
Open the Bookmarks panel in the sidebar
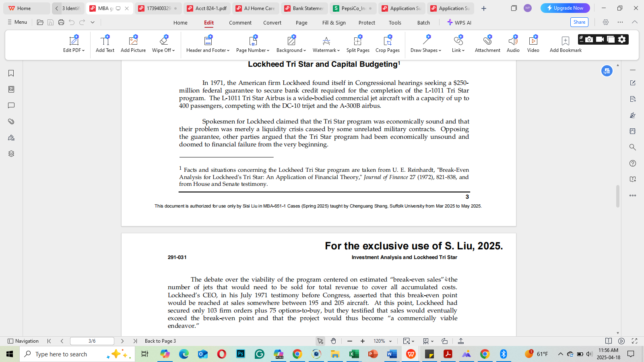tap(11, 73)
